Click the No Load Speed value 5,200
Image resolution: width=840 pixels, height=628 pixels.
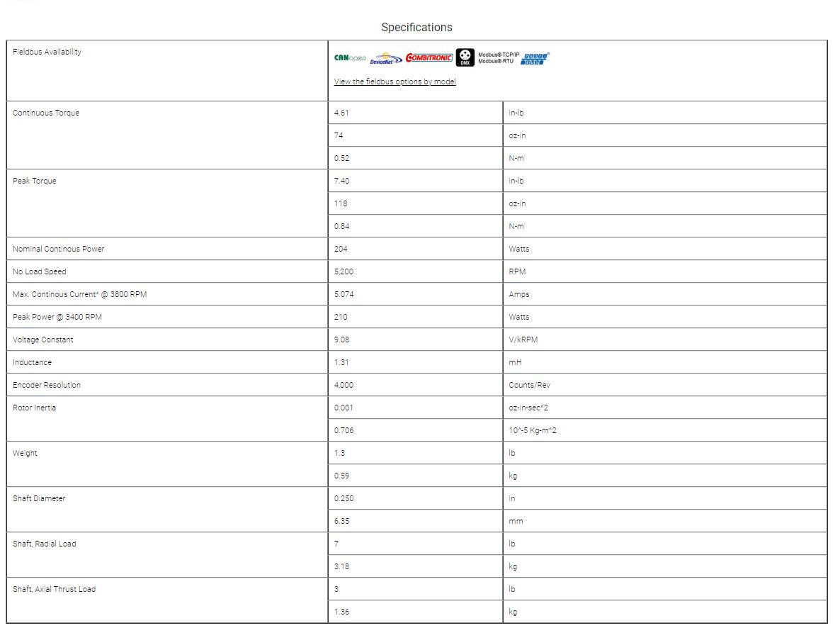344,271
